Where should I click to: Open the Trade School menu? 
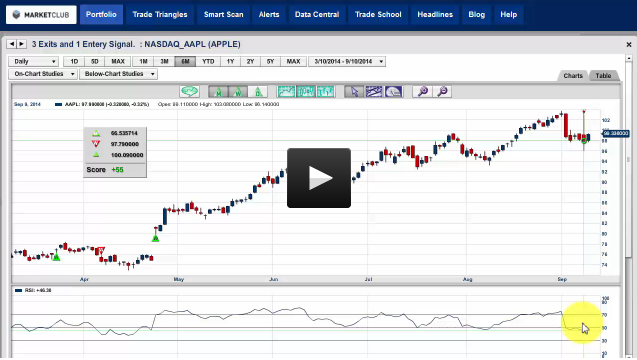point(378,15)
